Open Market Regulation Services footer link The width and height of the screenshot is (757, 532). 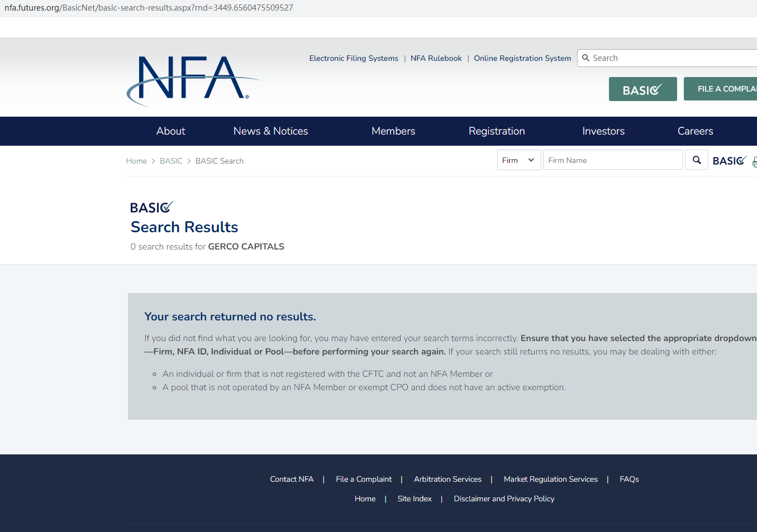coord(551,479)
